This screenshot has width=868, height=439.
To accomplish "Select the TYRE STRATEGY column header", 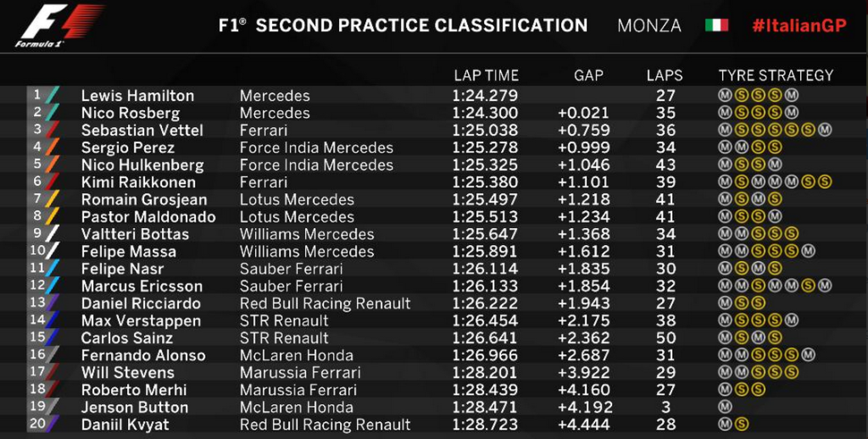I will pos(776,75).
